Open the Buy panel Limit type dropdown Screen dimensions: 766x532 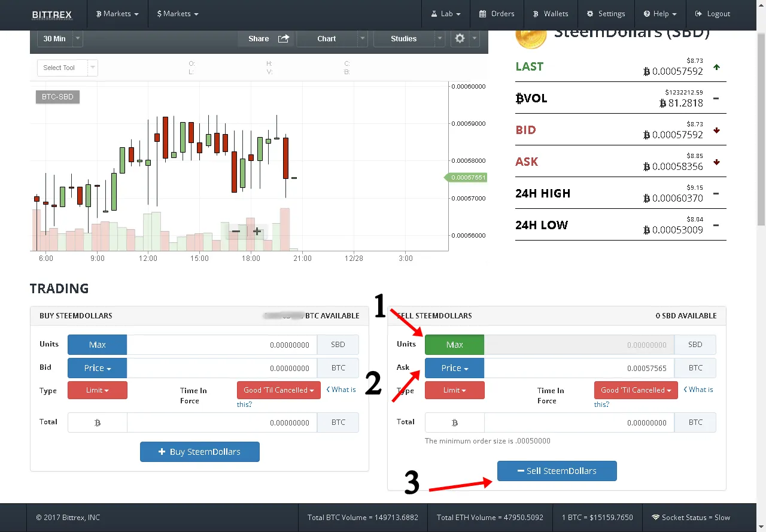click(98, 390)
